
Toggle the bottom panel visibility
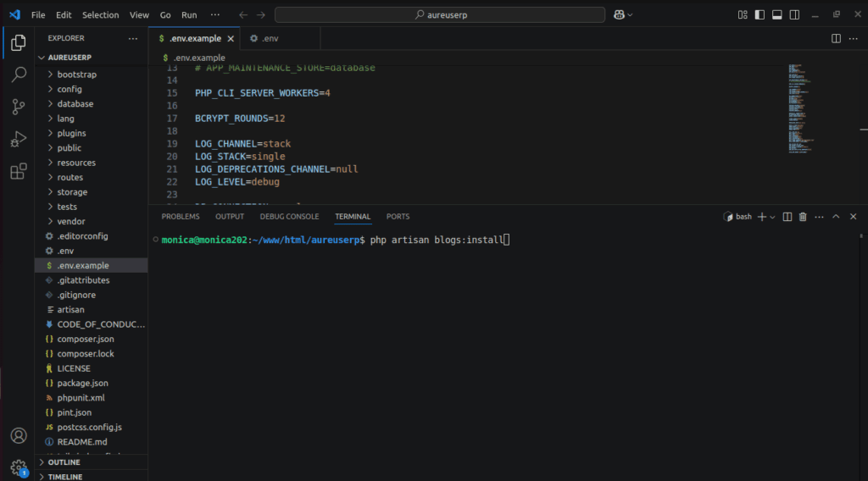pos(776,15)
